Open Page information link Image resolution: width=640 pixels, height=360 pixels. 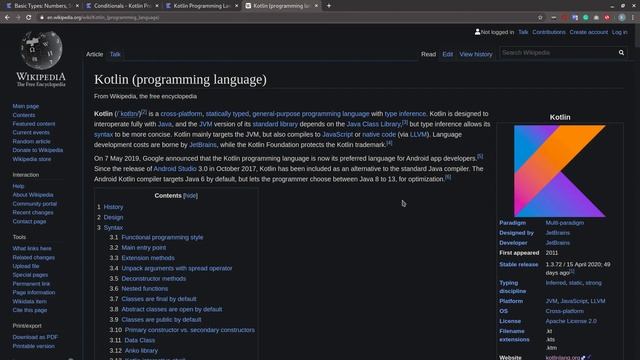33,293
